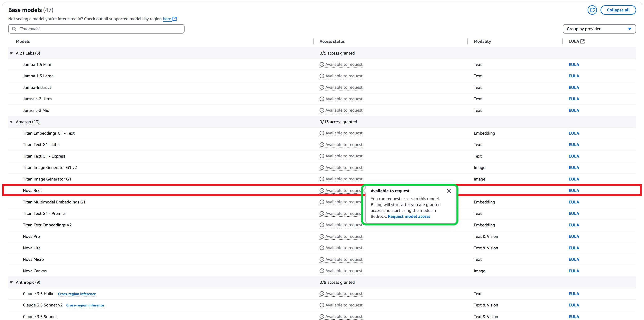Viewport: 644px width, 320px height.
Task: Click the external link icon after the word here
Action: click(175, 19)
